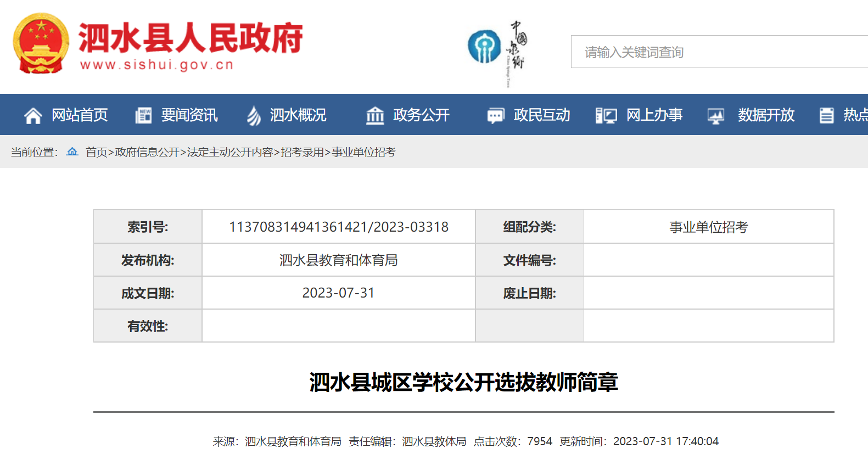The image size is (868, 454).
Task: Click the 有效性 label cell
Action: click(148, 326)
